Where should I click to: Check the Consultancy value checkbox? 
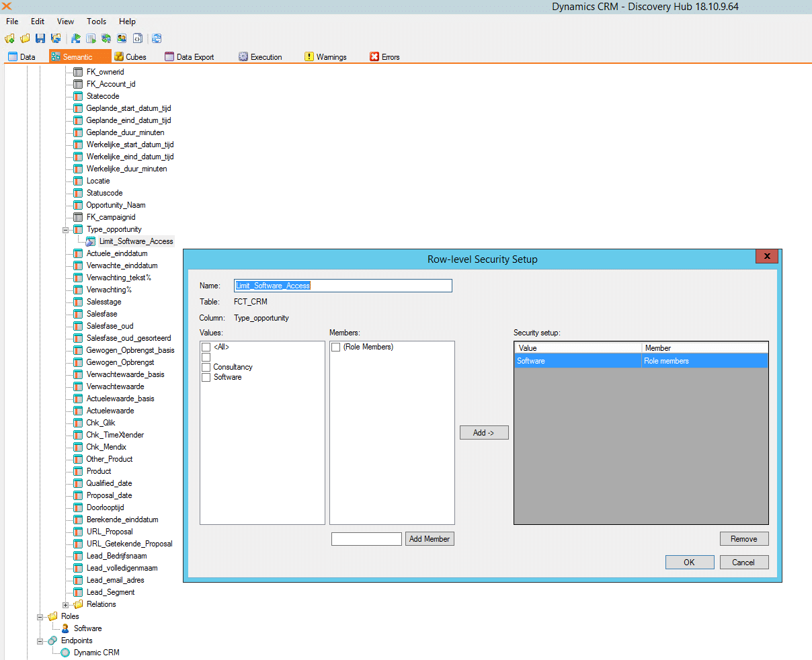(205, 367)
